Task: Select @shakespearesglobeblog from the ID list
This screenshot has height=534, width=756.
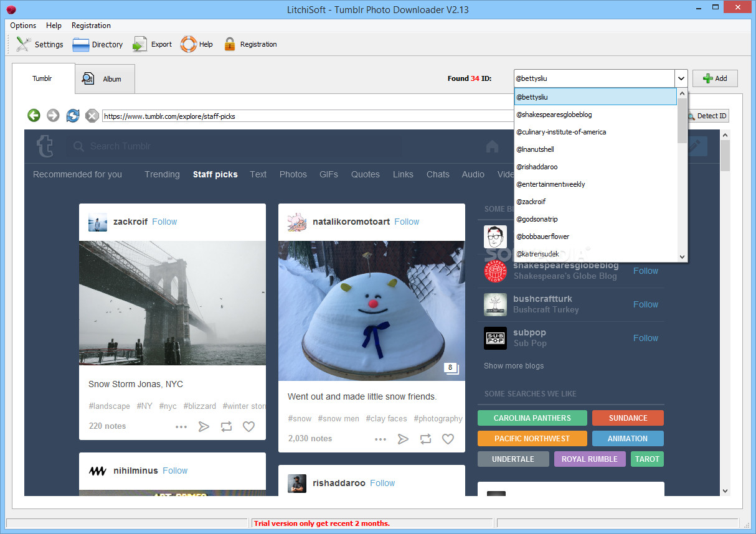Action: (x=595, y=115)
